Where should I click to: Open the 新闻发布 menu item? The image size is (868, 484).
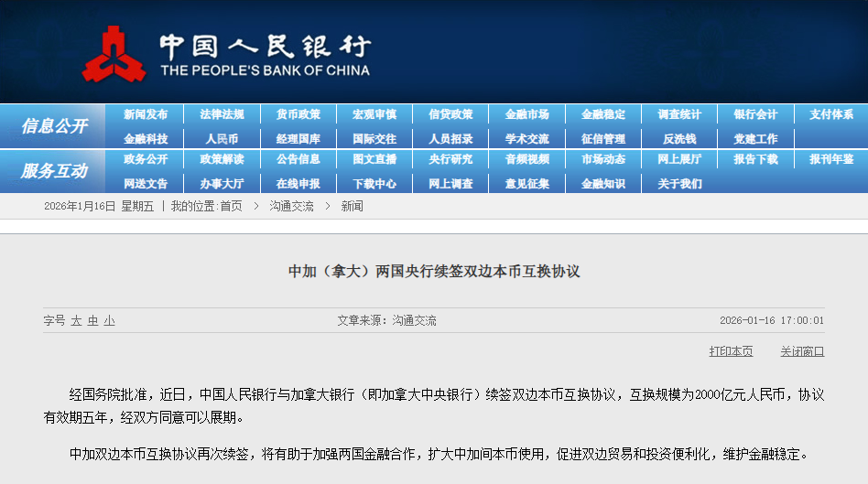[146, 114]
